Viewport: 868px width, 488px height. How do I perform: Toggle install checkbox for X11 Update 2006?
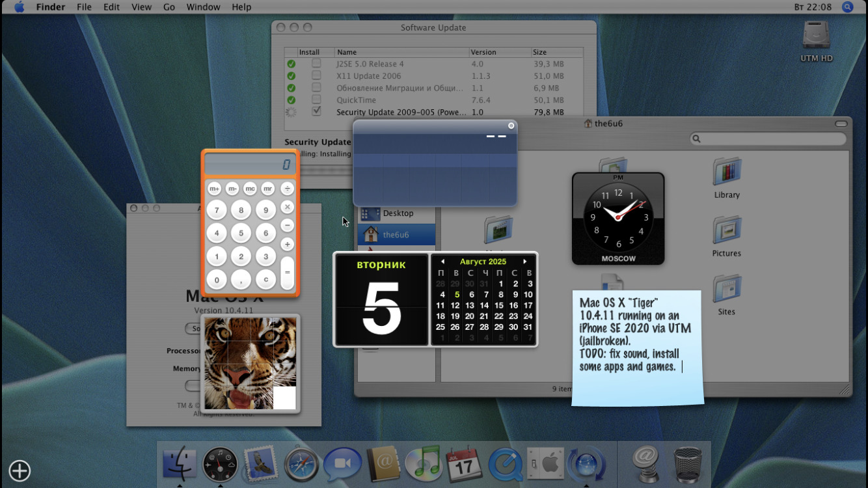point(316,75)
